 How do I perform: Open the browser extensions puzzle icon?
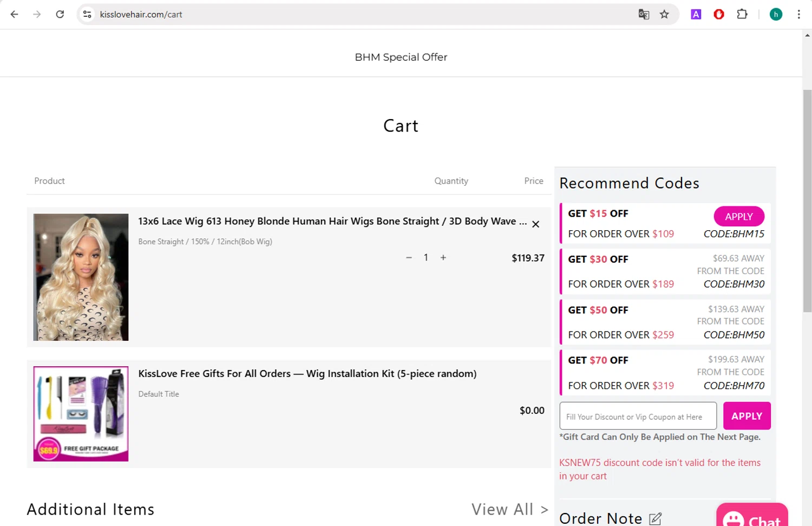pos(742,15)
